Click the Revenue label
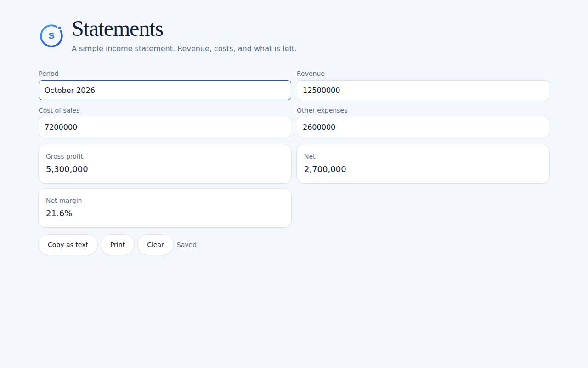The image size is (588, 368). click(x=311, y=74)
